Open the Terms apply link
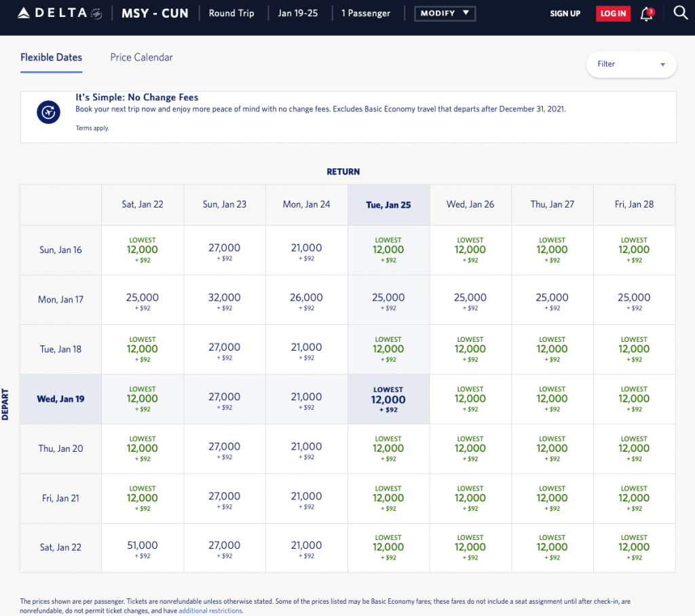The height and width of the screenshot is (616, 695). 92,128
